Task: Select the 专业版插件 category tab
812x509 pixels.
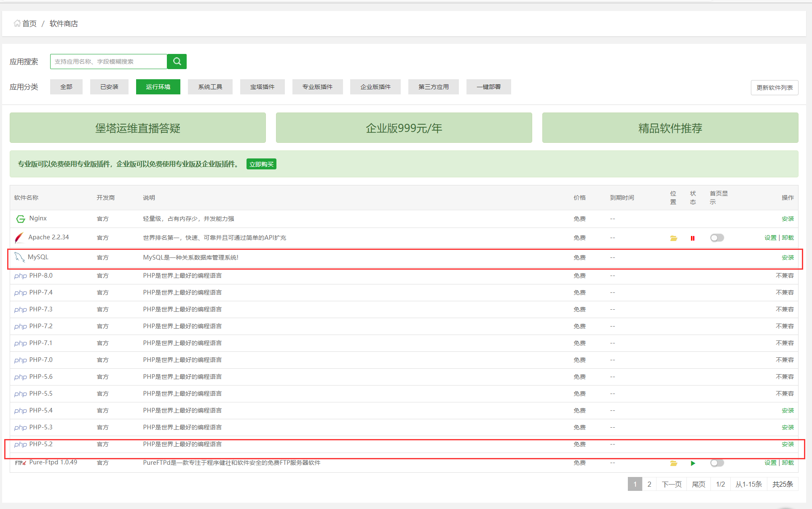Action: [317, 87]
